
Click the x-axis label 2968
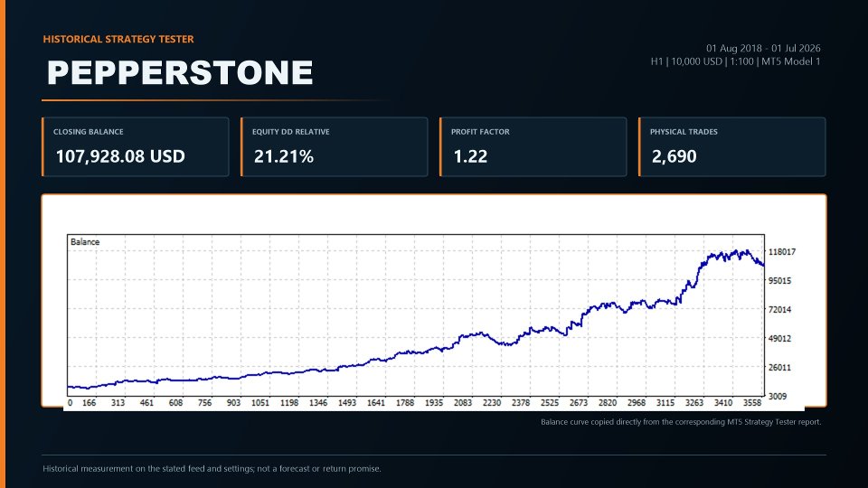click(x=636, y=403)
